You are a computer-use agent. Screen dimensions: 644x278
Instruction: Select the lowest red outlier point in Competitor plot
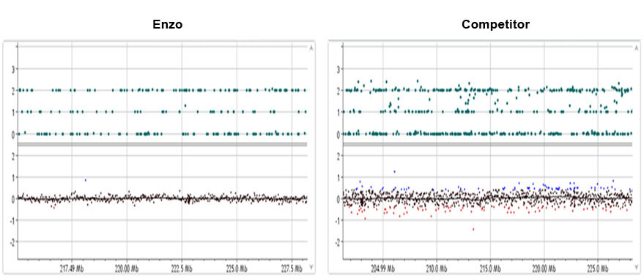click(473, 229)
